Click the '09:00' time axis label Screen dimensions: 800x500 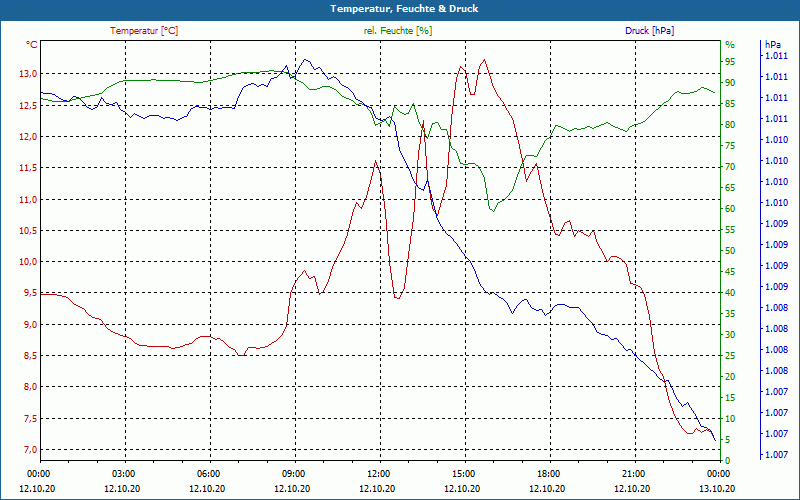(x=292, y=473)
